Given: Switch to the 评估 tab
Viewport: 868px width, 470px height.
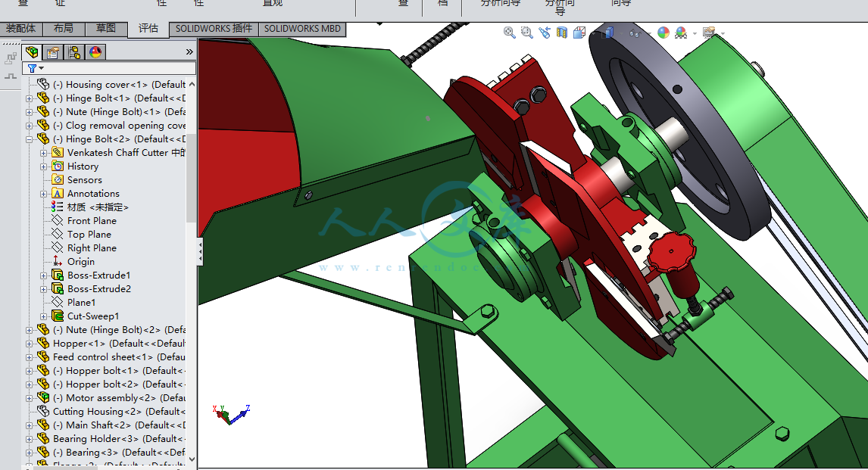Looking at the screenshot, I should pos(148,29).
